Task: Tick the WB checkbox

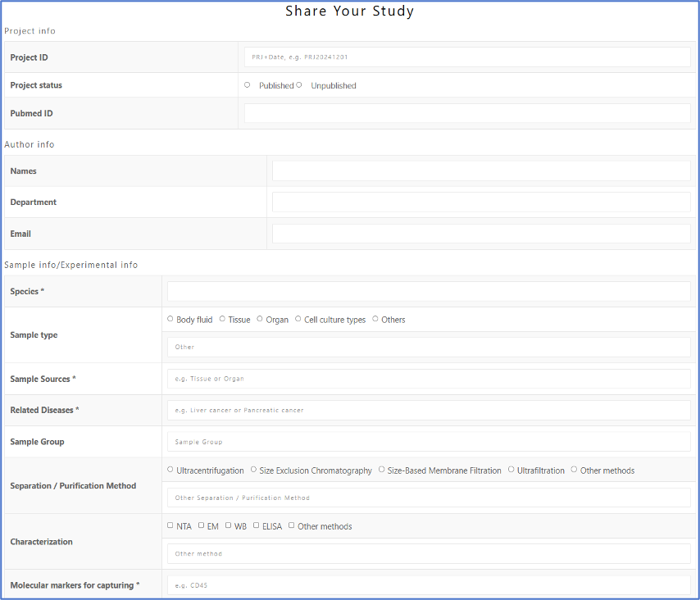Action: pos(229,525)
